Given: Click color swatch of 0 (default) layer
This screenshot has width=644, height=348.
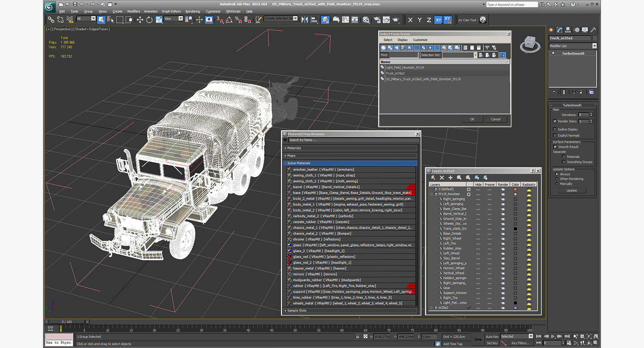Looking at the screenshot, I should pos(515,189).
